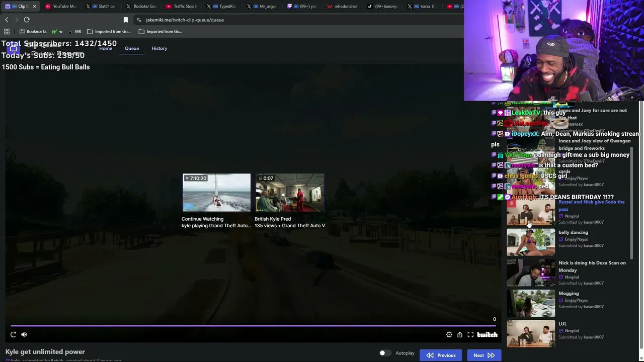Bookmark this page via bookmark icon
The width and height of the screenshot is (644, 362).
tap(126, 20)
